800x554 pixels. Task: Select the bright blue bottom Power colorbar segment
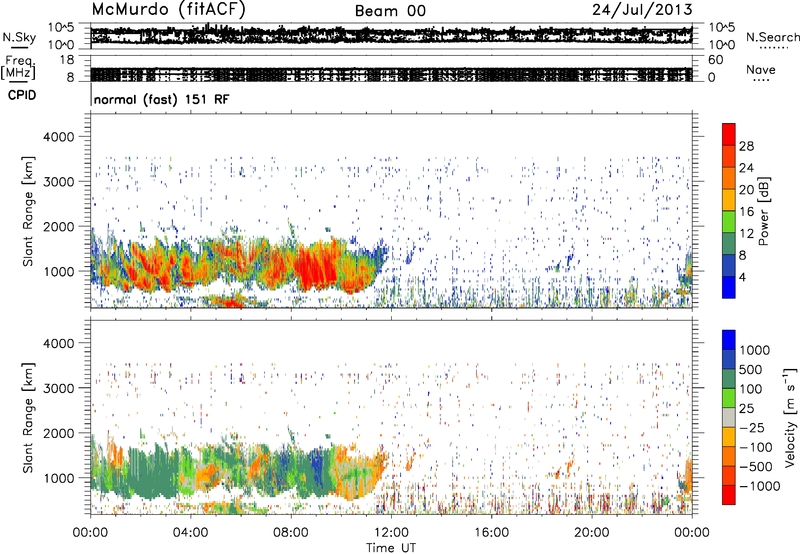coord(729,287)
